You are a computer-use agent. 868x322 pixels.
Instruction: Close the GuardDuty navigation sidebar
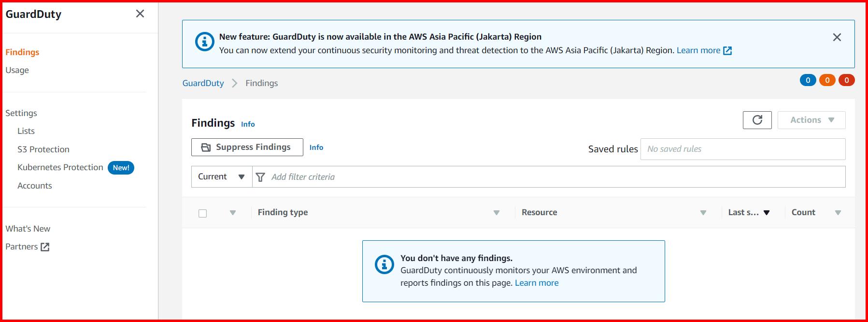[140, 14]
